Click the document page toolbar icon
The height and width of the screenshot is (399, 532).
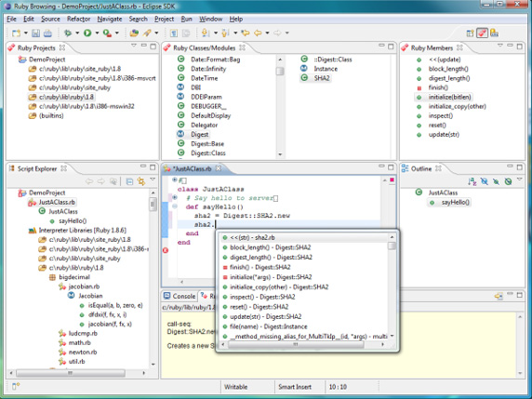click(x=174, y=33)
